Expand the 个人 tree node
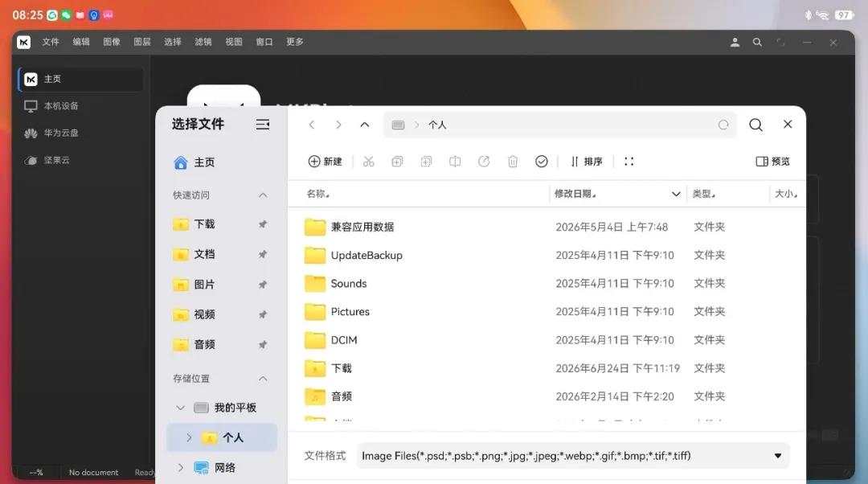This screenshot has height=484, width=868. coord(189,437)
